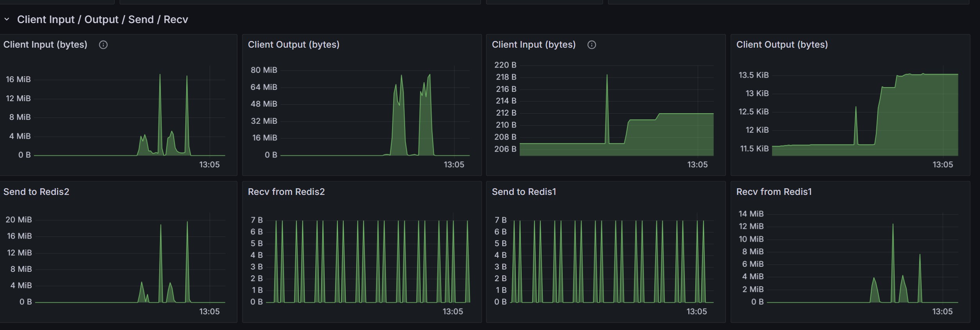The image size is (980, 330).
Task: Open the Send to Redis1 panel title menu
Action: tap(524, 192)
